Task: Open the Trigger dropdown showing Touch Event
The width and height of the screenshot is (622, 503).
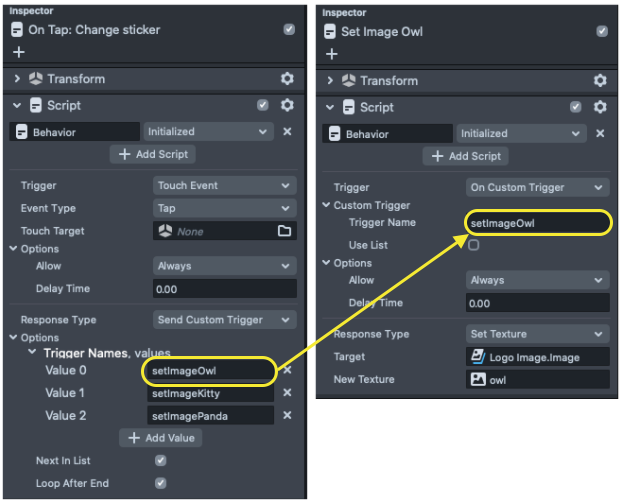Action: coord(225,185)
